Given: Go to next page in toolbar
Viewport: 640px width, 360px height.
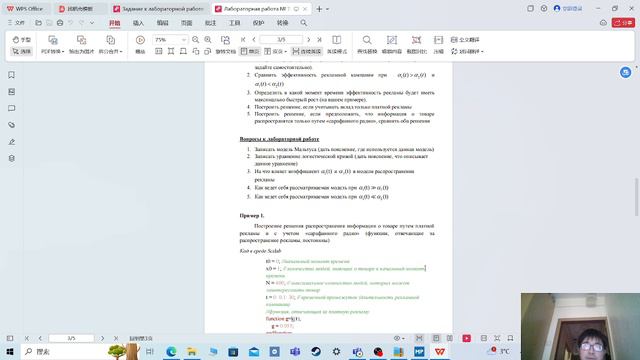Looking at the screenshot, I should pyautogui.click(x=309, y=40).
